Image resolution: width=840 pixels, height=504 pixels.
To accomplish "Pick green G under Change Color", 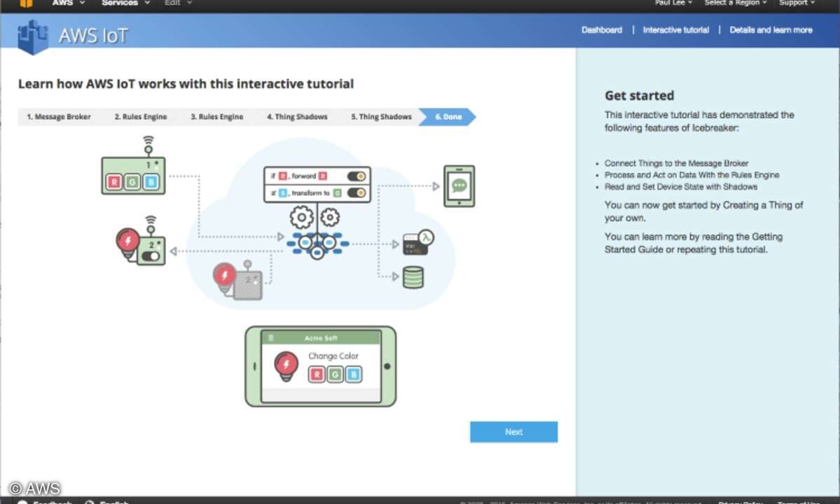I will coord(336,374).
